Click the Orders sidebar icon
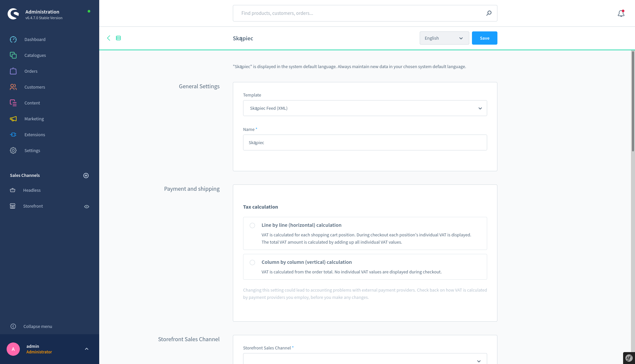Image resolution: width=635 pixels, height=364 pixels. point(13,71)
